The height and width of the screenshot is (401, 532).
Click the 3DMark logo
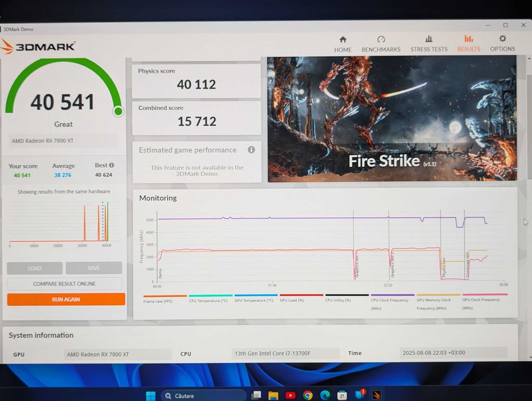point(38,46)
